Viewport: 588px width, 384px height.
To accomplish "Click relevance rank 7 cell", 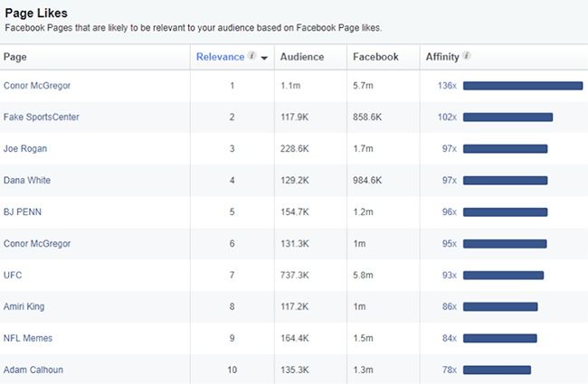I will tap(232, 275).
